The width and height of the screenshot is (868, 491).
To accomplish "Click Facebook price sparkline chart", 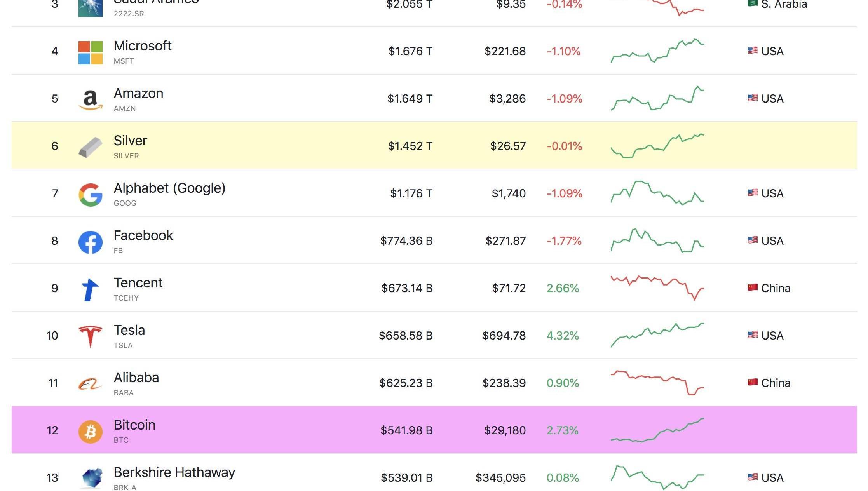I will coord(657,240).
